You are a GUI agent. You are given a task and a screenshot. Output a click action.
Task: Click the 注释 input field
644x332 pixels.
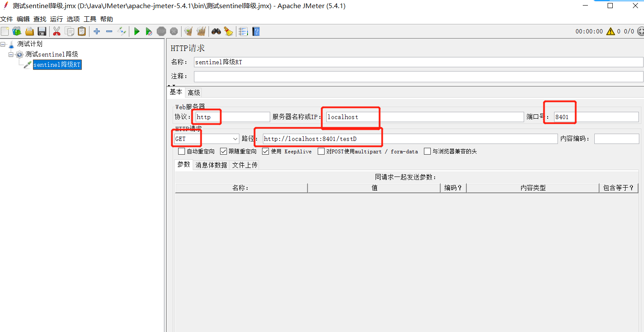(418, 76)
